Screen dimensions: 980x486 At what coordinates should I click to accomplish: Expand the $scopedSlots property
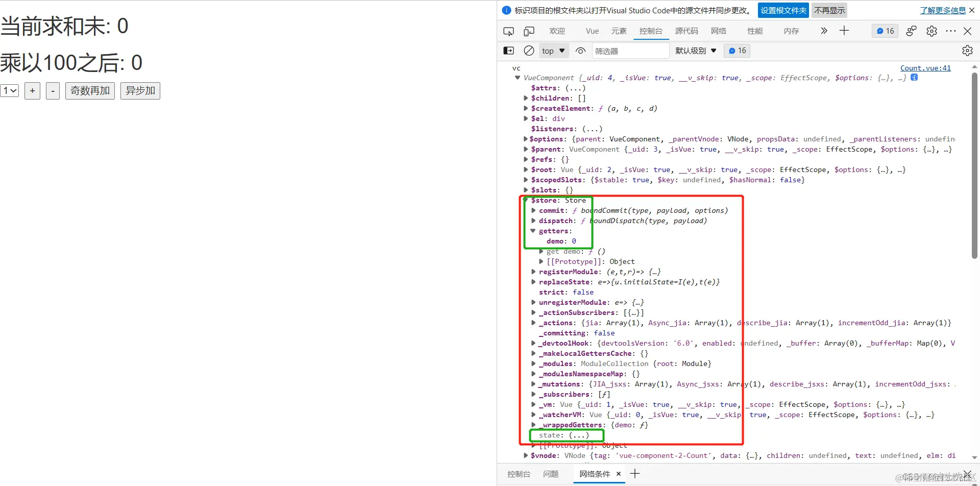coord(526,180)
